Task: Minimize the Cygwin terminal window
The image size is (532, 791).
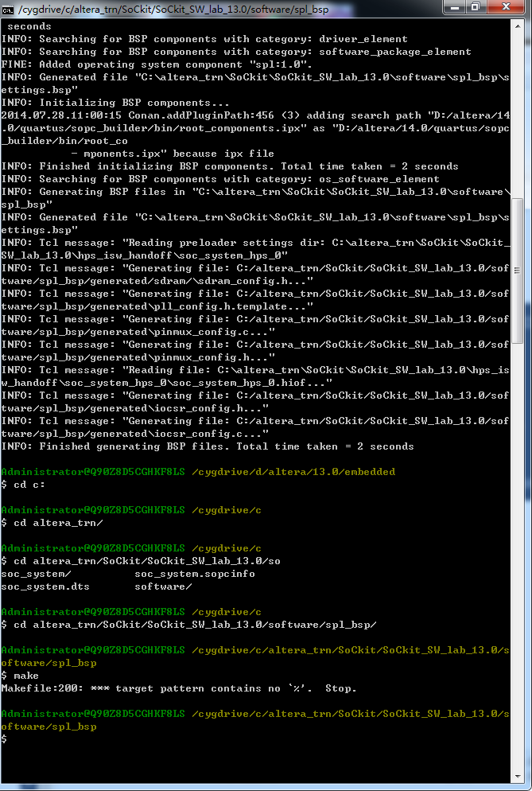Action: [456, 7]
